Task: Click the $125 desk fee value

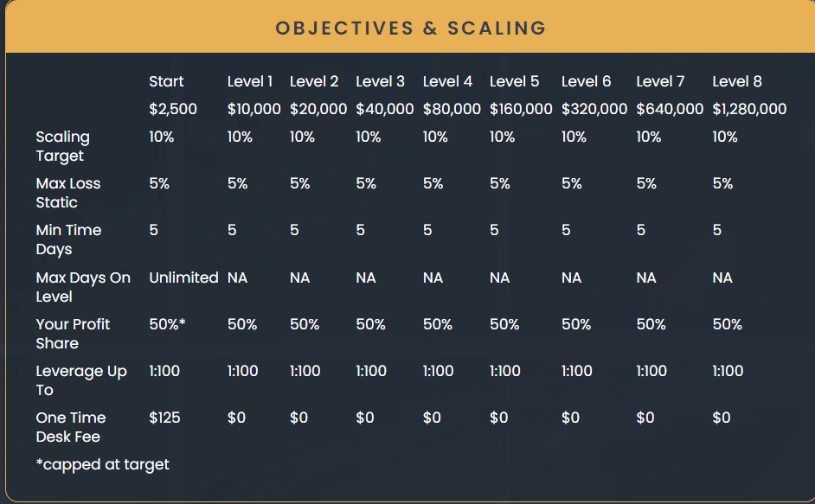Action: pos(164,418)
